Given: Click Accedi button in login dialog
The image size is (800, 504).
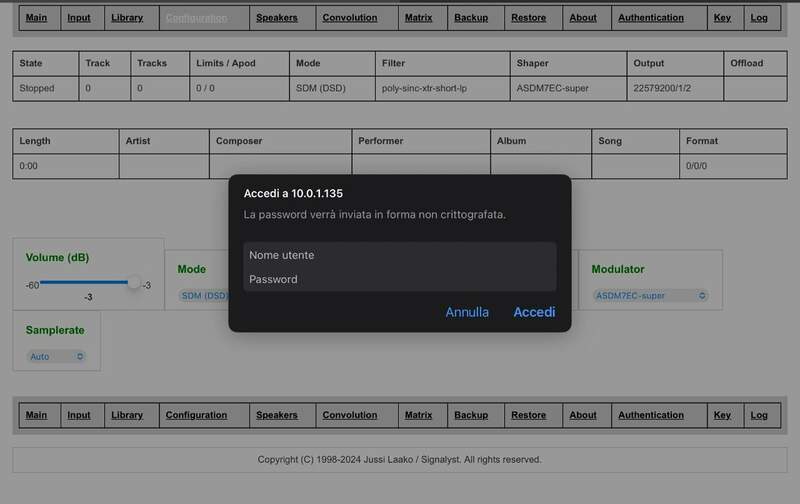Looking at the screenshot, I should (534, 312).
